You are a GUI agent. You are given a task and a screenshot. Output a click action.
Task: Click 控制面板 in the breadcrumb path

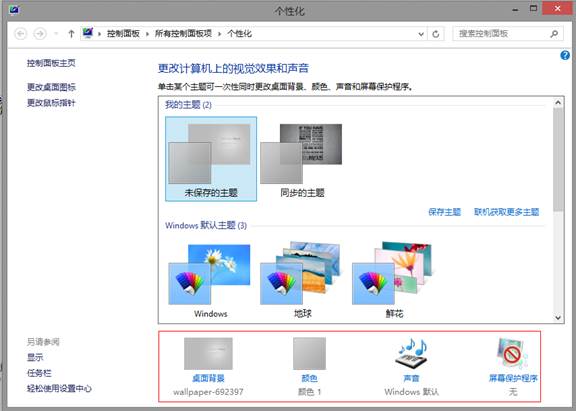123,34
